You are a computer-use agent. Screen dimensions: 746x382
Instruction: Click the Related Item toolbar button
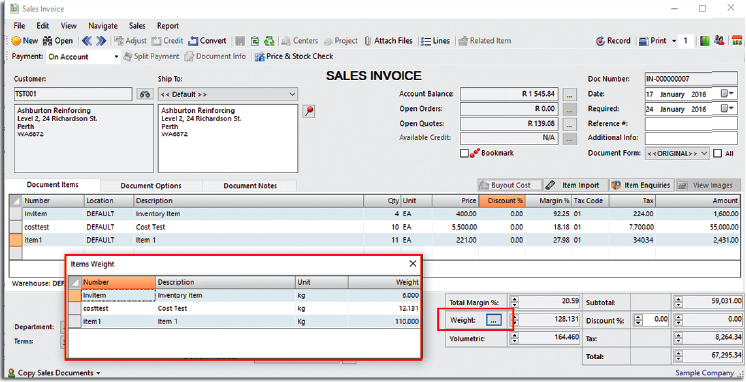(x=485, y=41)
